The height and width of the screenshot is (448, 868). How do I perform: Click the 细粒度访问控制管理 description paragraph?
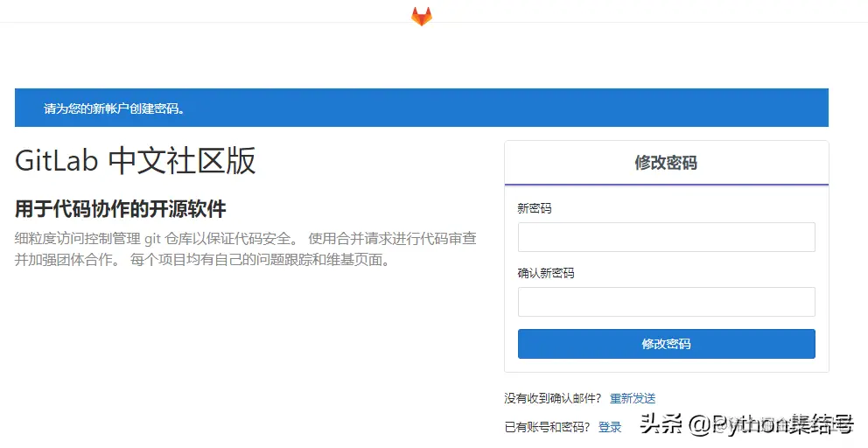(x=246, y=249)
